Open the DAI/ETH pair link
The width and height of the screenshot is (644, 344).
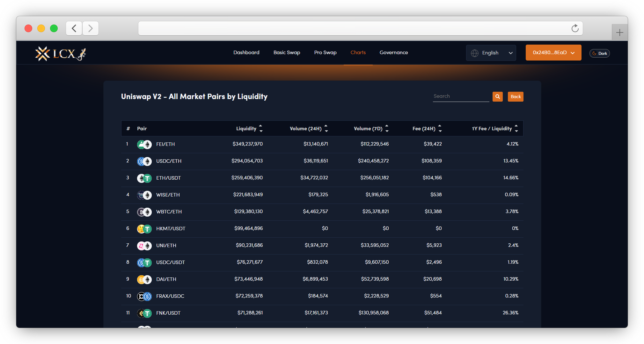click(x=166, y=279)
